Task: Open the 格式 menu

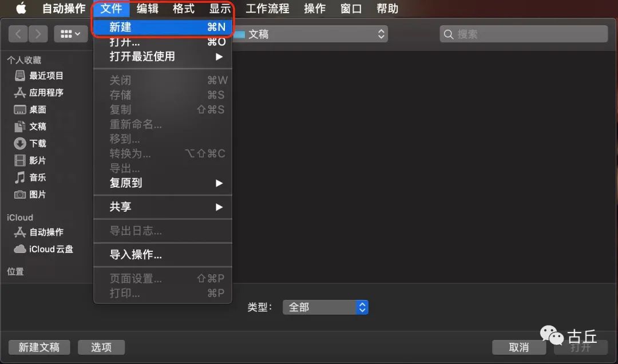Action: pos(184,8)
